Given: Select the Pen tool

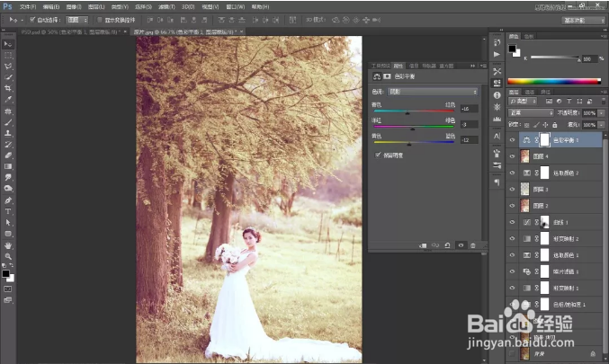Looking at the screenshot, I should (x=8, y=200).
